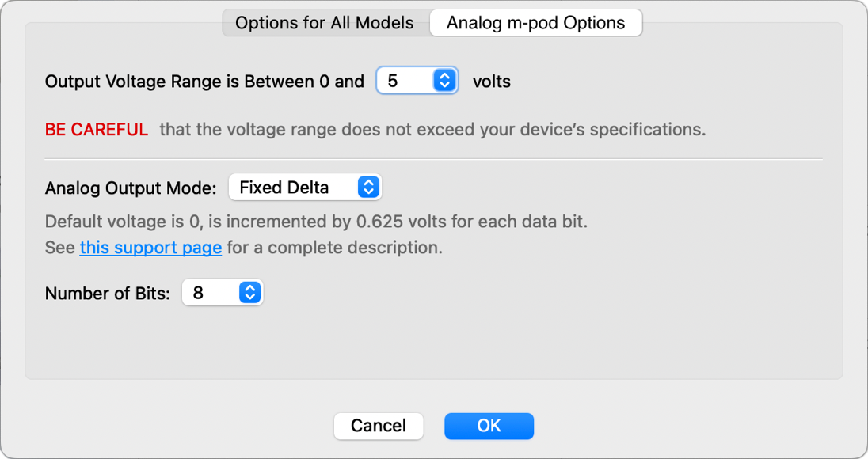Open this support page link
868x459 pixels.
pos(150,247)
